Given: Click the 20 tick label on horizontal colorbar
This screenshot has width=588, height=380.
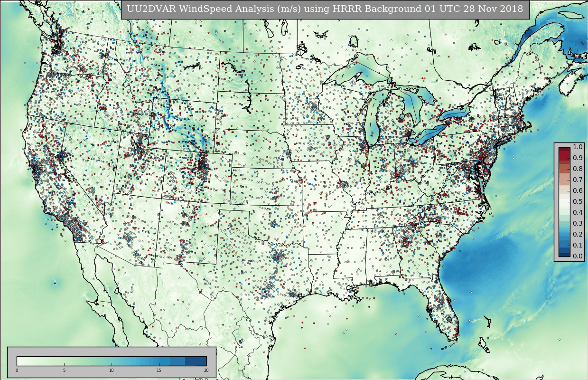Looking at the screenshot, I should pos(206,370).
